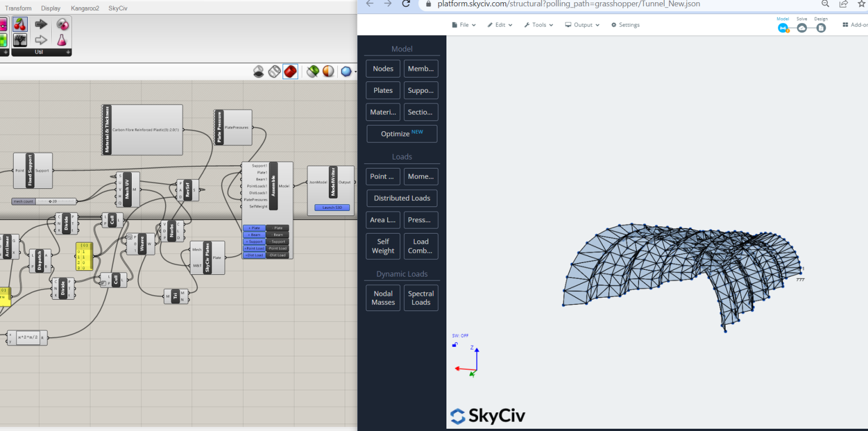Open the tree icon in the Util panel
This screenshot has width=868, height=431.
[20, 40]
